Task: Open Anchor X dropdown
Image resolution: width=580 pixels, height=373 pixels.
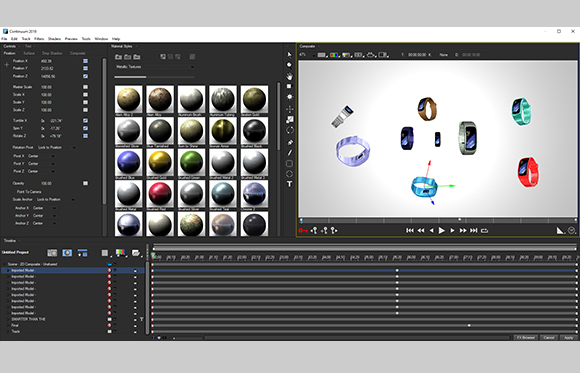Action: [x=44, y=208]
